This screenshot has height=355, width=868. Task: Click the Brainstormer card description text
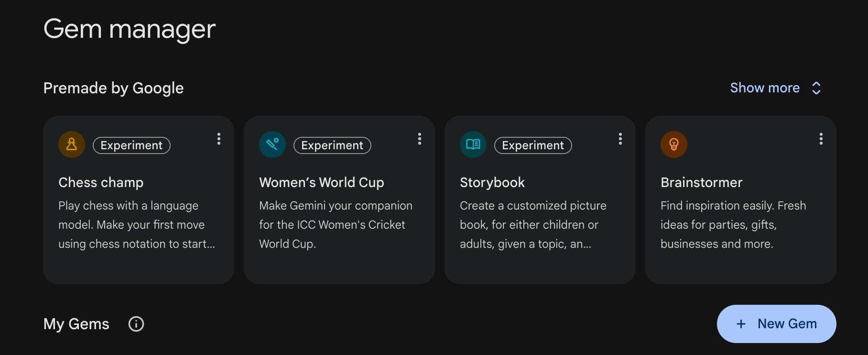pyautogui.click(x=733, y=224)
